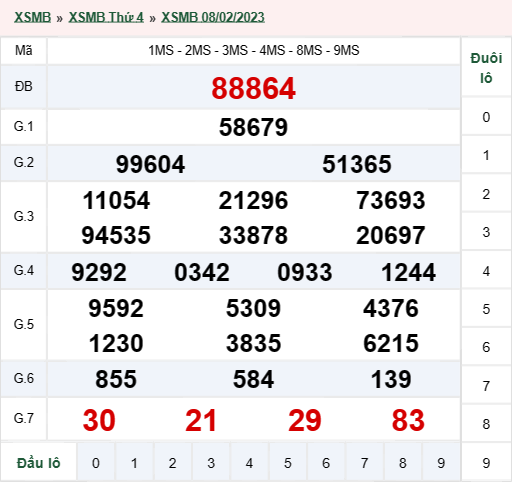Image resolution: width=512 pixels, height=482 pixels.
Task: Click the G.2 result 99604
Action: tap(150, 164)
